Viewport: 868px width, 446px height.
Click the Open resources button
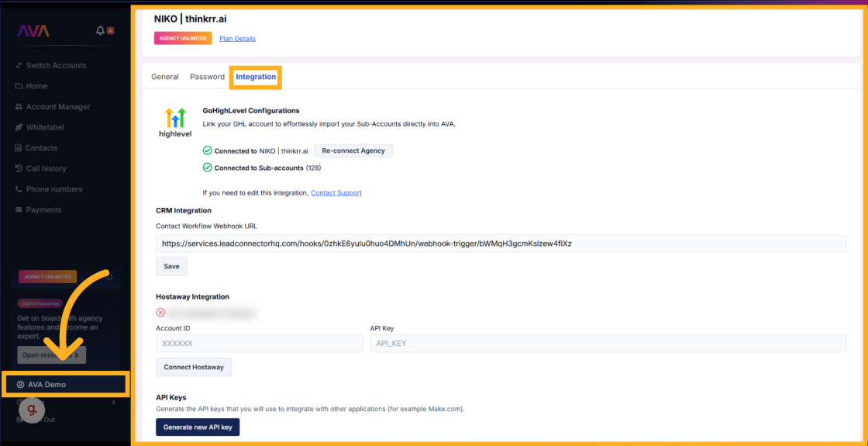[51, 354]
